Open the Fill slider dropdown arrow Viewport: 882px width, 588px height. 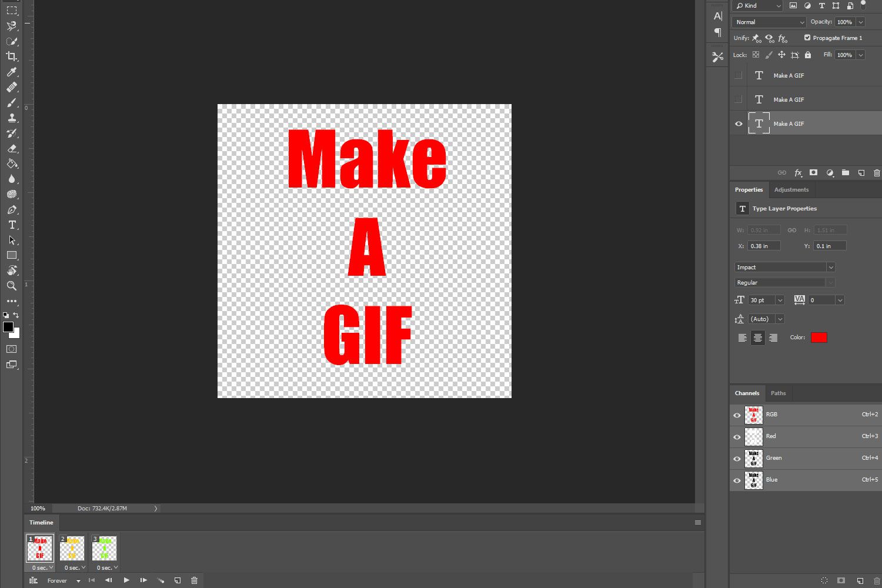[x=861, y=55]
